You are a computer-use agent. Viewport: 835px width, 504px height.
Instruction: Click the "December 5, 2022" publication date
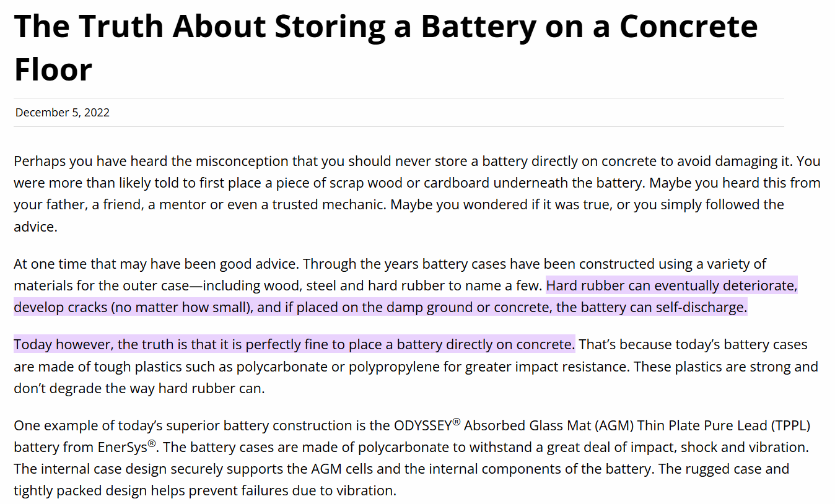pyautogui.click(x=63, y=113)
